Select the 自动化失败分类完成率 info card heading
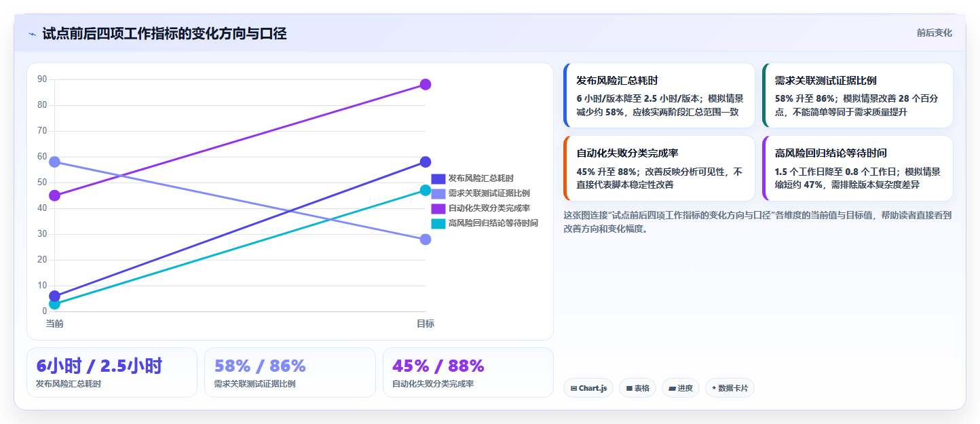This screenshot has width=980, height=424. (628, 153)
